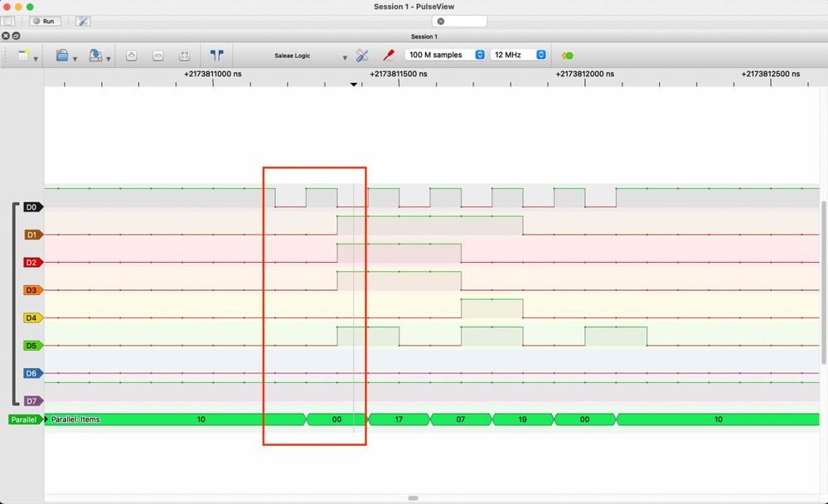Click the New session icon
This screenshot has width=828, height=504.
point(22,55)
